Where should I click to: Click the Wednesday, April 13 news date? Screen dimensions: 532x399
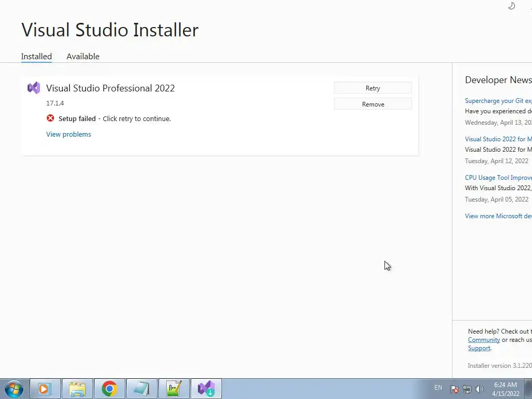pos(498,123)
